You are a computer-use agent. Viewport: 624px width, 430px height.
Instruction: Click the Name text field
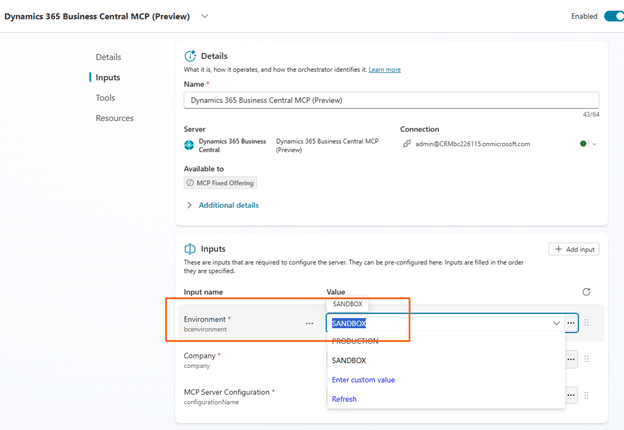coord(391,100)
